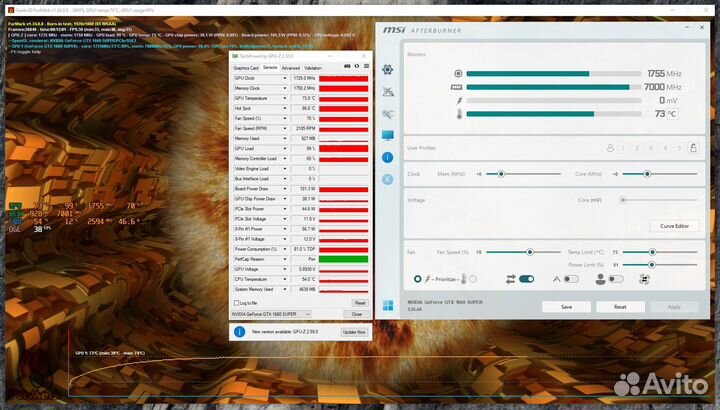Open the NVIDIA GeForce GTX 1660 SUPER selector
This screenshot has width=720, height=410.
click(270, 314)
